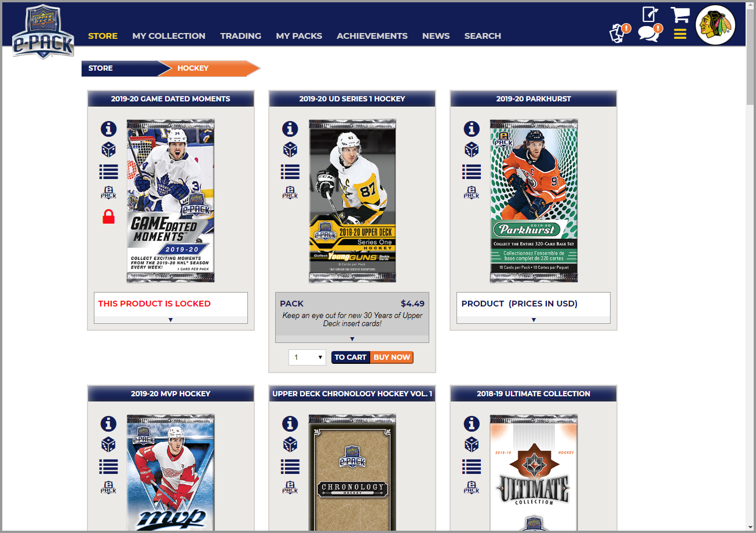Open checklist icon for Ultimate Collection
Viewport: 756px width, 533px height.
[472, 466]
